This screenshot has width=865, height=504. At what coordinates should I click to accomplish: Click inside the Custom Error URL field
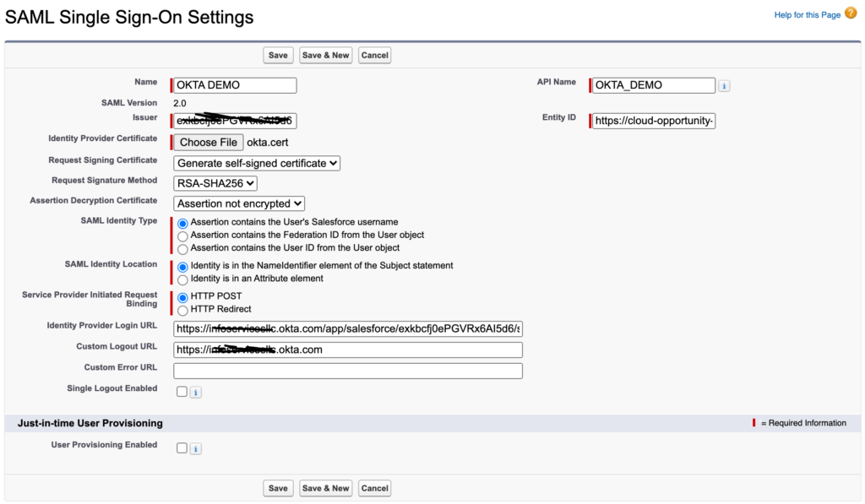click(x=347, y=371)
